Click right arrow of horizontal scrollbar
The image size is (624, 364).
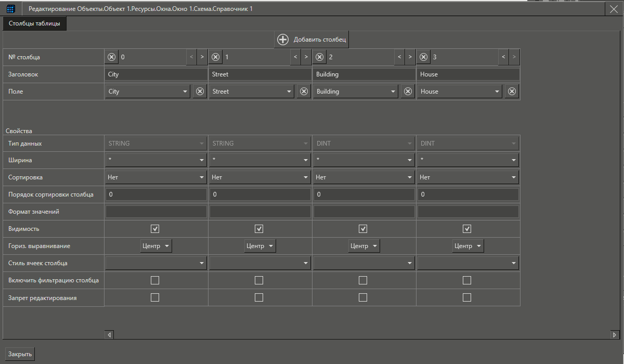coord(614,335)
